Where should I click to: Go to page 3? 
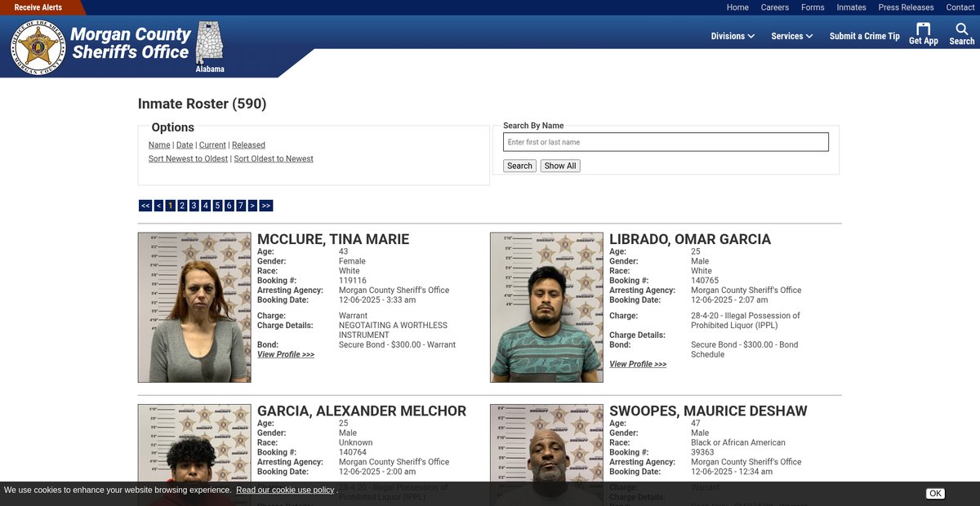click(x=194, y=206)
